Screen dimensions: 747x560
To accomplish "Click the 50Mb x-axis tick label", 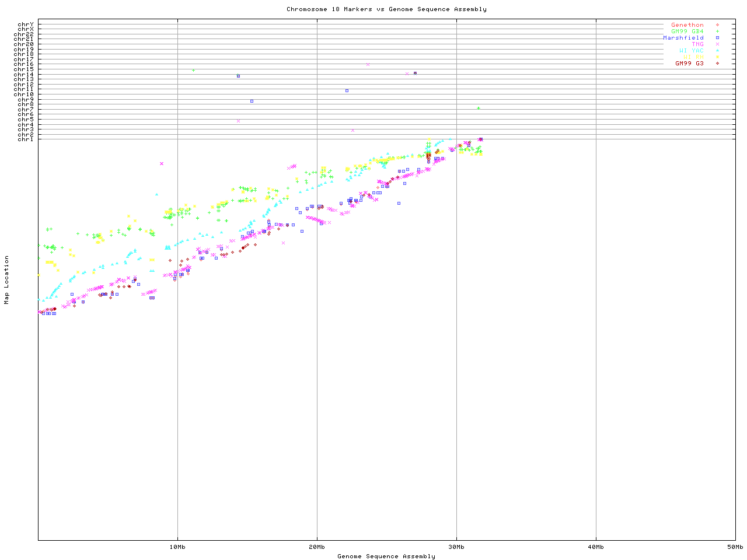I will point(735,547).
